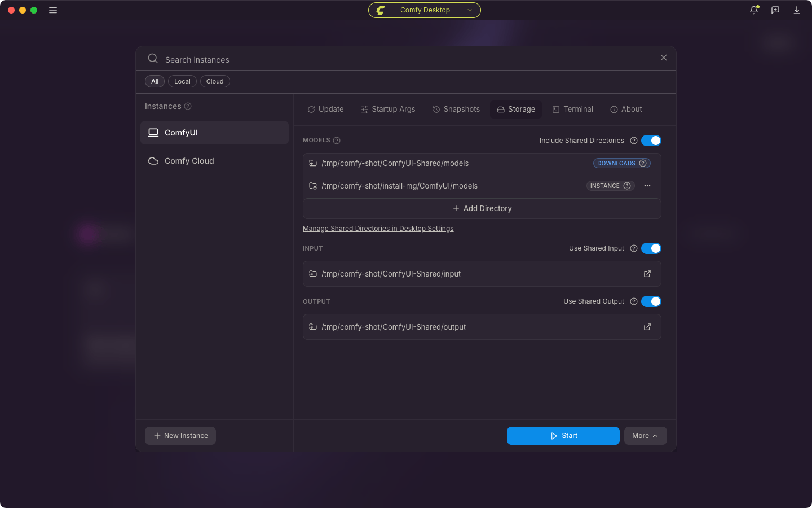Open Manage Shared Directories in Desktop Settings link

378,229
